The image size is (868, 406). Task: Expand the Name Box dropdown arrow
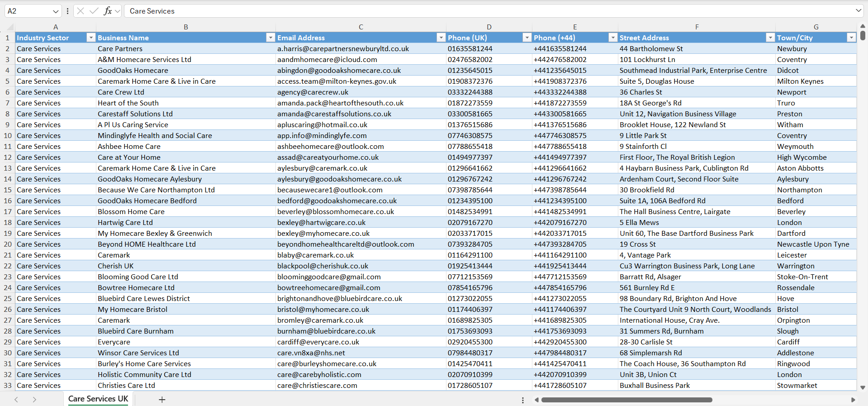click(x=56, y=11)
